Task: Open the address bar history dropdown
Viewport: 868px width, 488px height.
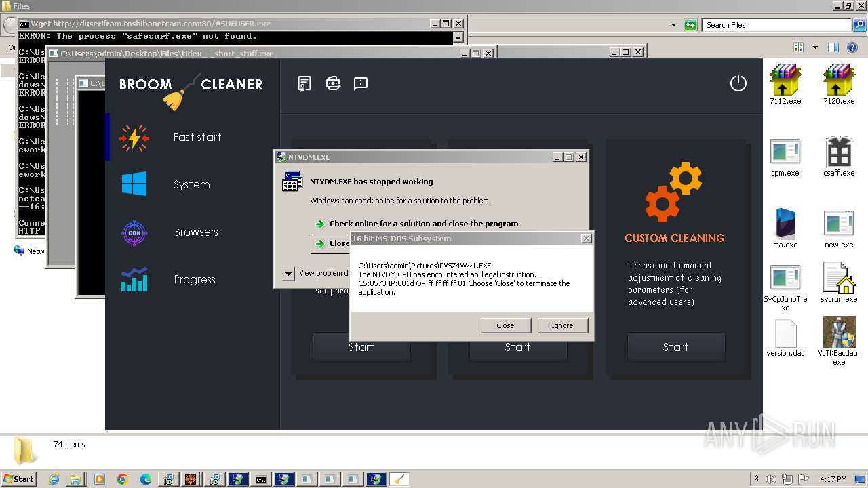Action: click(673, 25)
